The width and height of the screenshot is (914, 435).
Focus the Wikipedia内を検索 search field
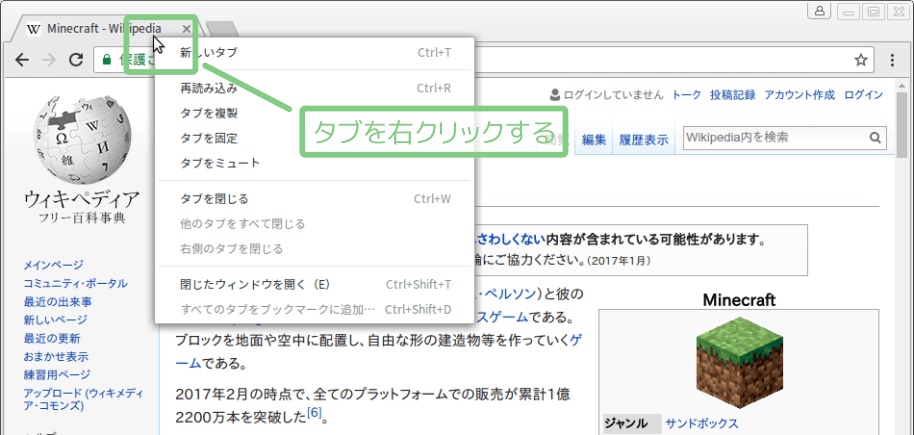pos(775,138)
